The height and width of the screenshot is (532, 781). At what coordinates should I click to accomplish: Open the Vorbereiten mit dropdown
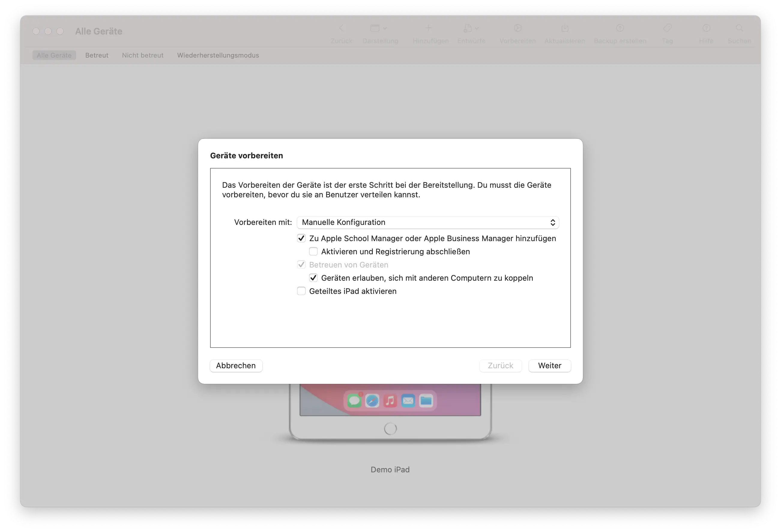point(427,222)
